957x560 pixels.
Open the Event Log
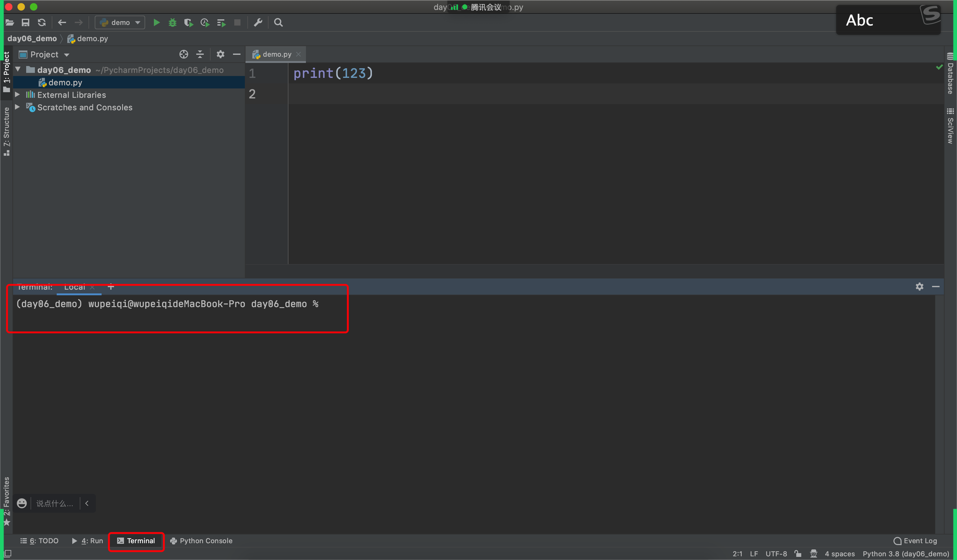915,541
